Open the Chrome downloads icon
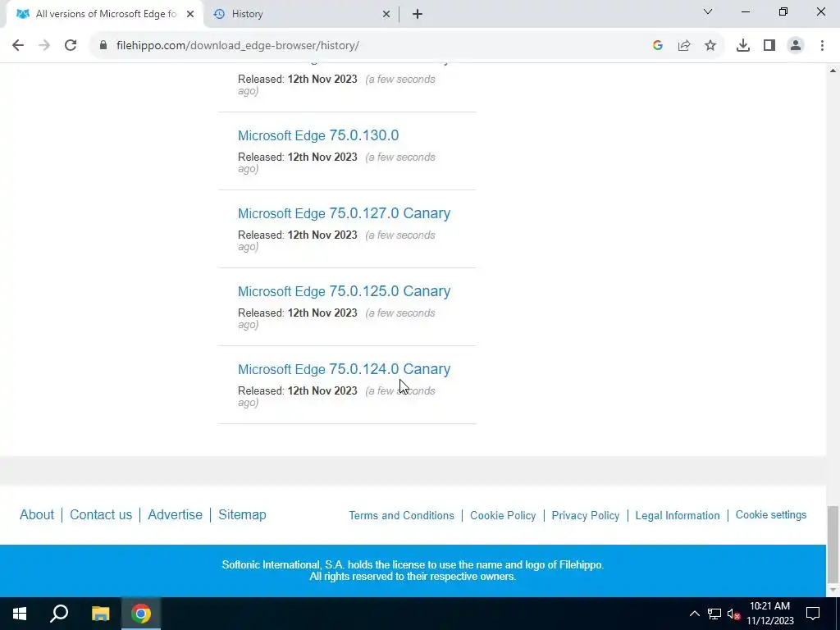The height and width of the screenshot is (630, 840). 743,46
